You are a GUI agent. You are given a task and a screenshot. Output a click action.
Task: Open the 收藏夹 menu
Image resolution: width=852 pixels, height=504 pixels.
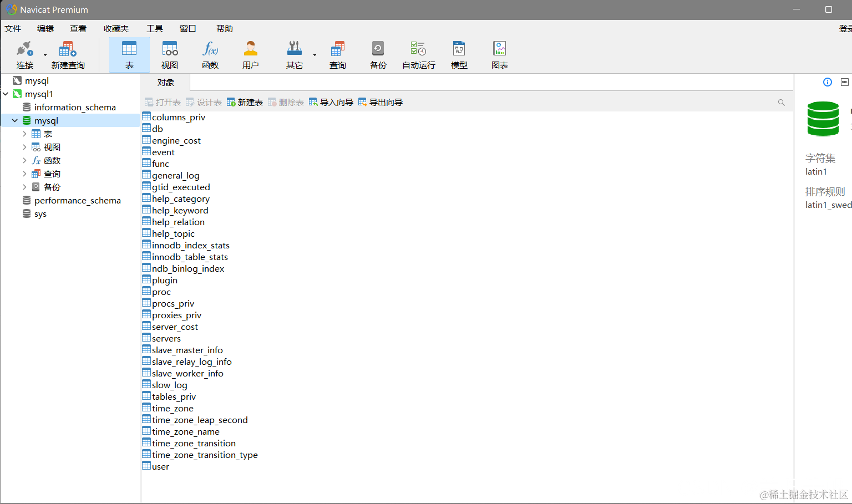click(116, 29)
